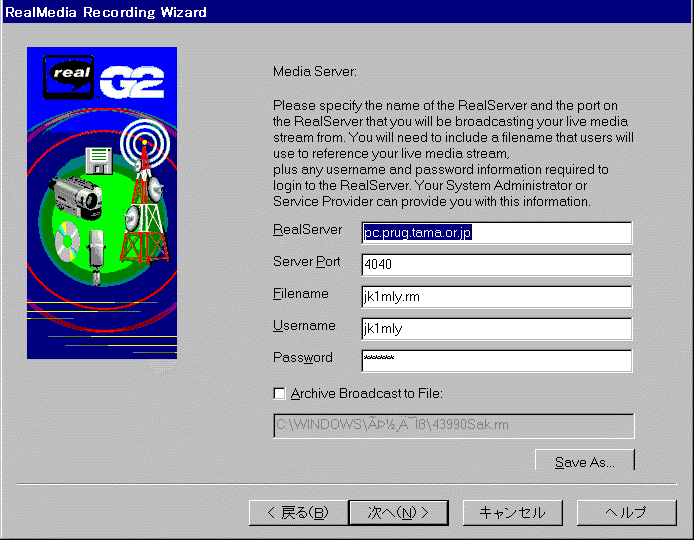Click the Media Server heading text
694x540 pixels.
click(x=315, y=71)
